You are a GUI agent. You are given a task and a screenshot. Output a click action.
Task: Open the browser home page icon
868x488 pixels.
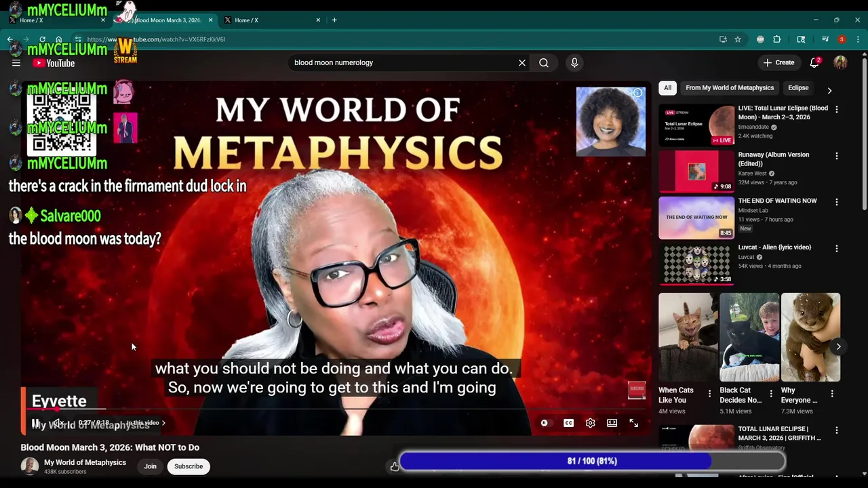point(59,39)
